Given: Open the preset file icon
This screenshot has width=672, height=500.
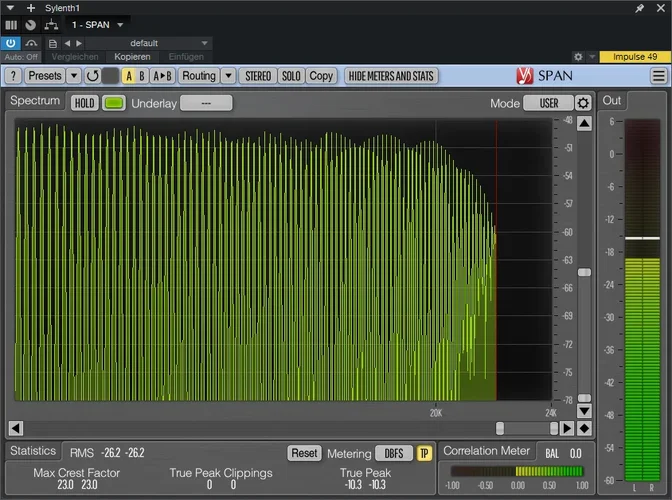Looking at the screenshot, I should 53,43.
